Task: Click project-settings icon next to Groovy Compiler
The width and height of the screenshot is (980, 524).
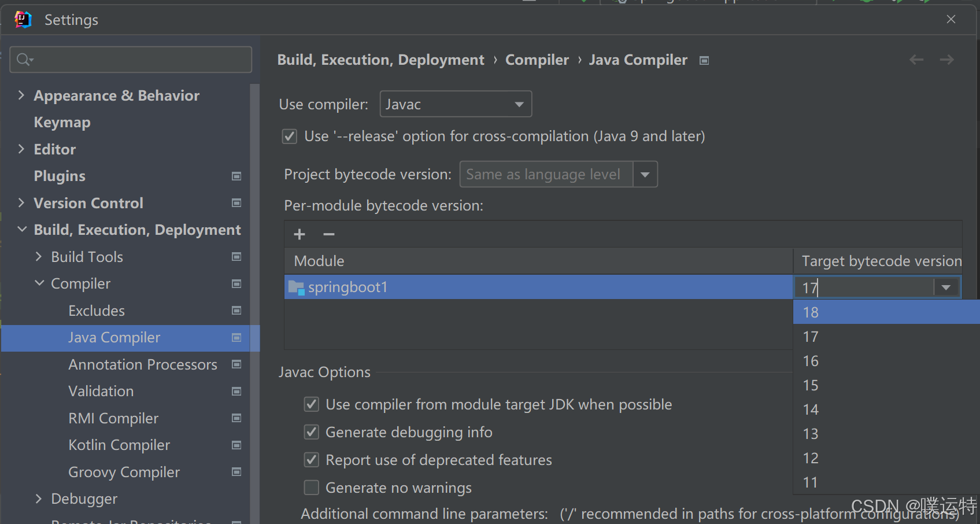Action: (236, 472)
